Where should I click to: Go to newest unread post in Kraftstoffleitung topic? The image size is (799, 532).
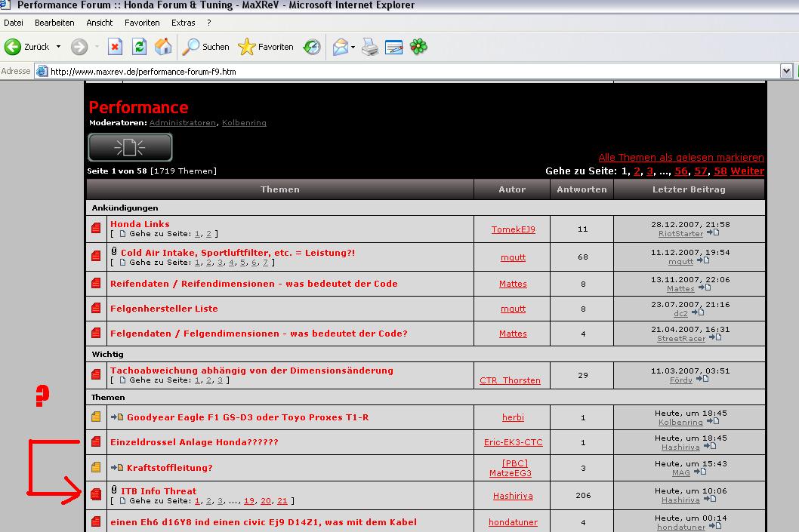tap(117, 467)
